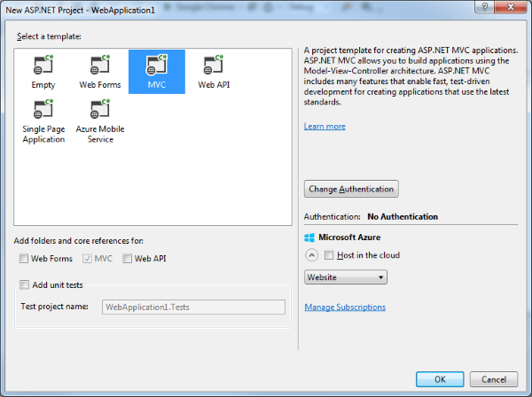Viewport: 532px width, 397px height.
Task: Open the Manage Subscriptions link
Action: [x=345, y=307]
